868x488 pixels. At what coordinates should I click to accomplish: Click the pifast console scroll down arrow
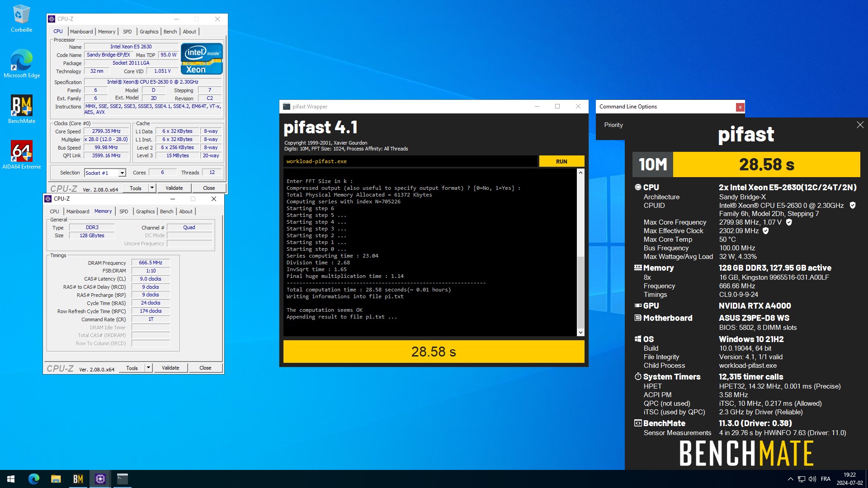tap(580, 333)
